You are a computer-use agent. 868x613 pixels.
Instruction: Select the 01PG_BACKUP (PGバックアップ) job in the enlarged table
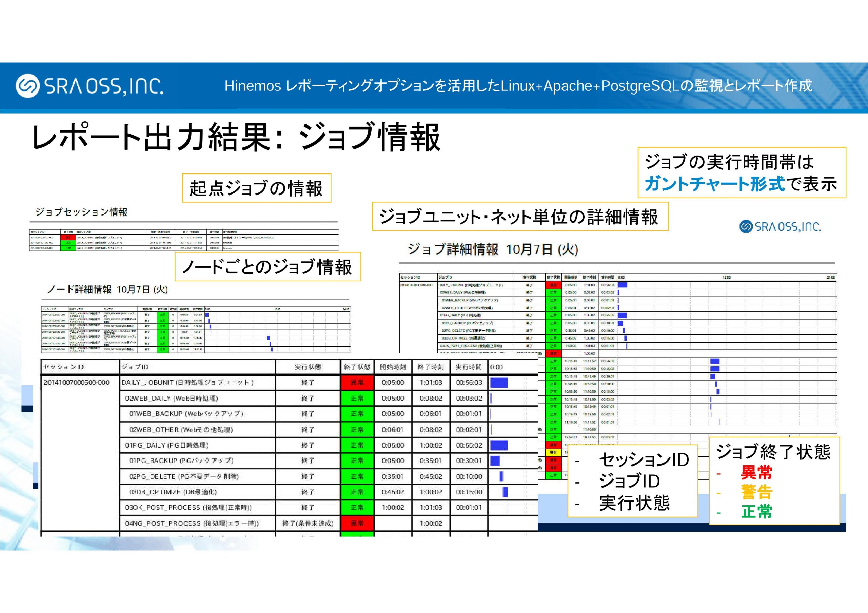(x=181, y=461)
